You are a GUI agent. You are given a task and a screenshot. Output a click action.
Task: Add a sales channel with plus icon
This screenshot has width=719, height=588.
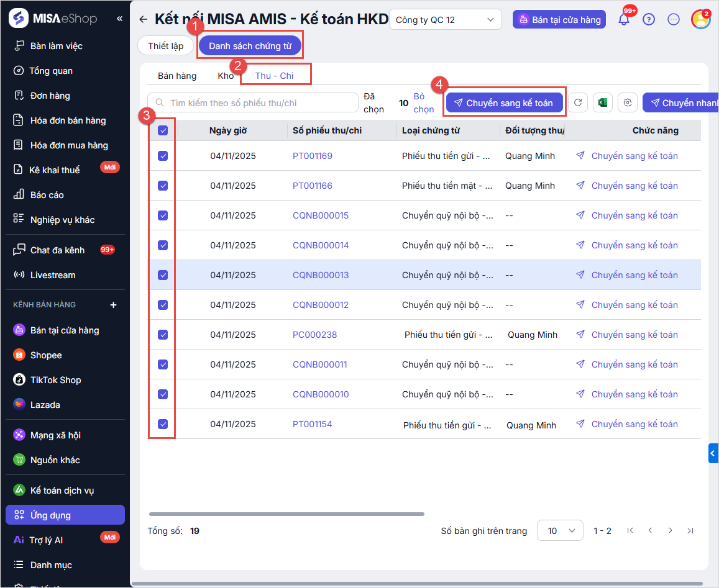[x=113, y=305]
